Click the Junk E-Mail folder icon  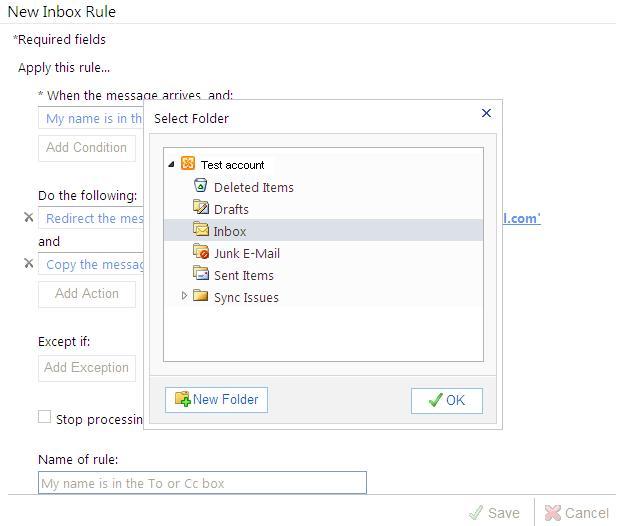click(x=200, y=252)
